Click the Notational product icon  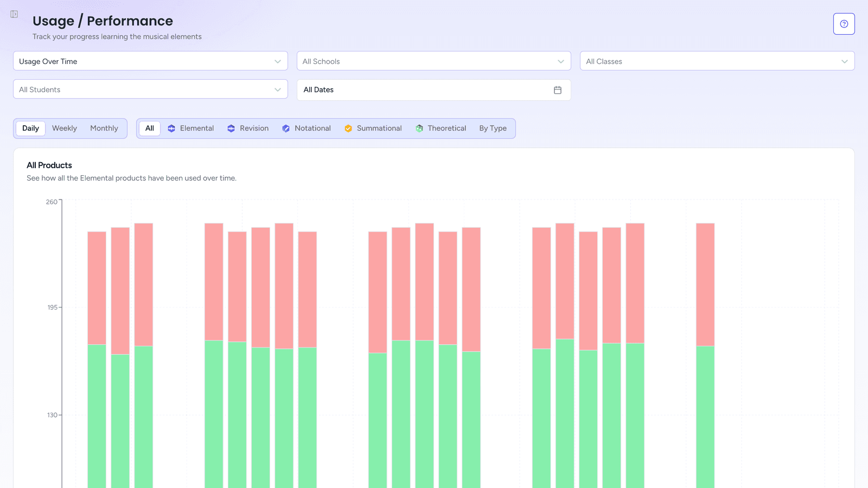pyautogui.click(x=286, y=129)
